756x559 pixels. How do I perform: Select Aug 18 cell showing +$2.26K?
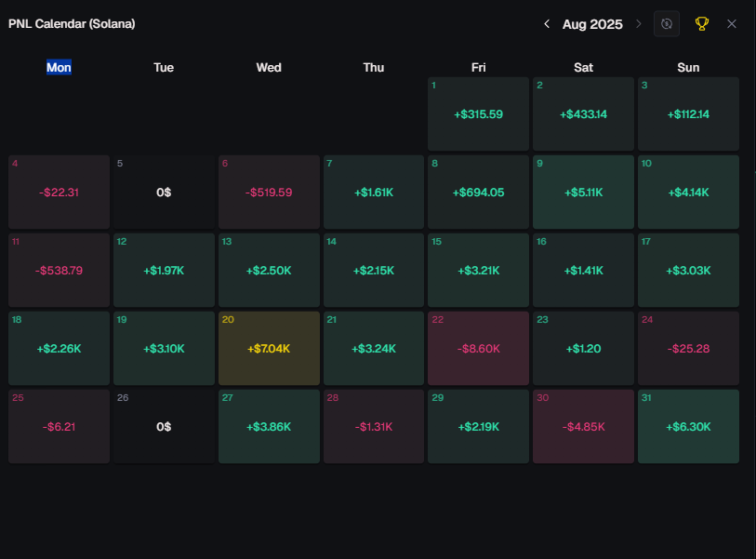pyautogui.click(x=59, y=348)
